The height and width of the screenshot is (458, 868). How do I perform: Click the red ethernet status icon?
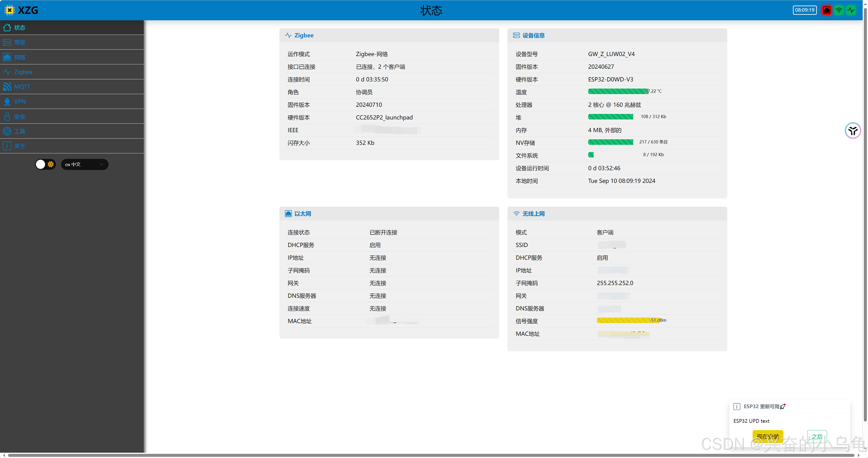[x=827, y=10]
